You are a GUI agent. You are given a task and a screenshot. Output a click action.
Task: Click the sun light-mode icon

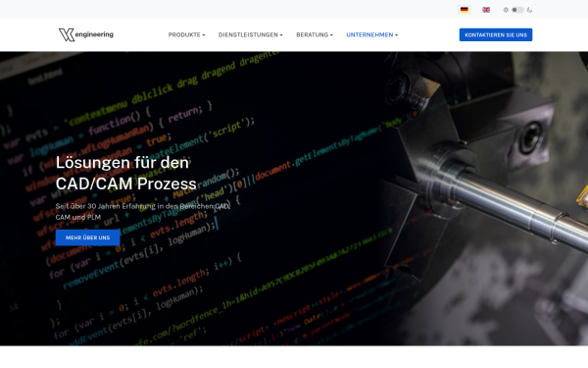click(x=506, y=10)
